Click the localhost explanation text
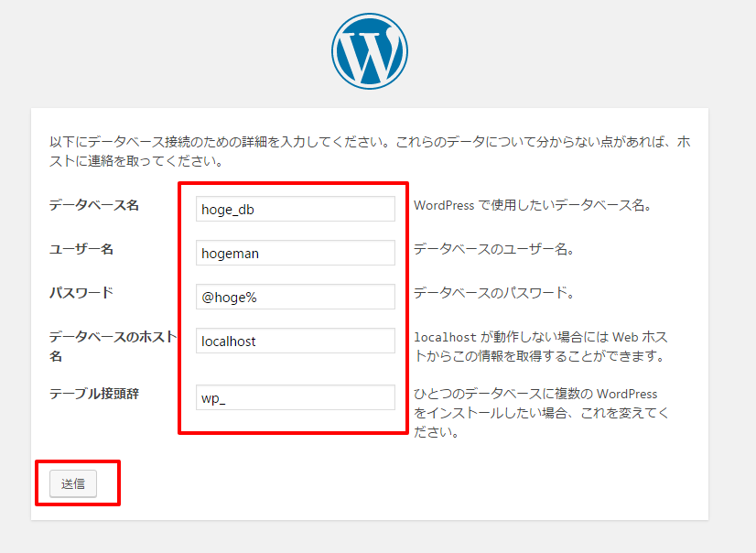The image size is (756, 553). (541, 346)
